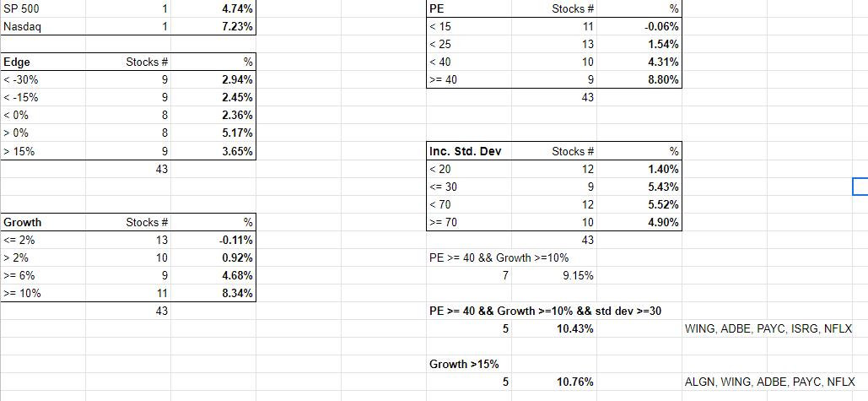The image size is (868, 401).
Task: Click the 5.17% value in Edge table
Action: click(214, 133)
